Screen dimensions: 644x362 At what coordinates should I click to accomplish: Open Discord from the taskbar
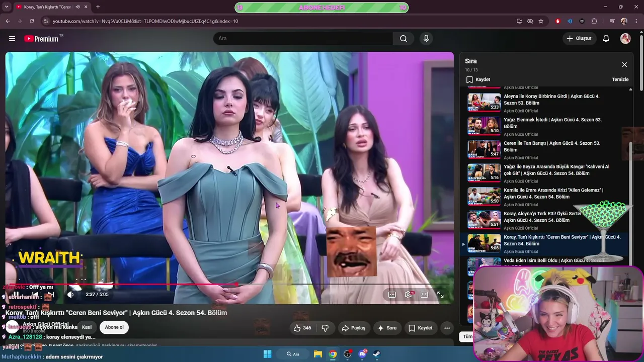(x=362, y=354)
